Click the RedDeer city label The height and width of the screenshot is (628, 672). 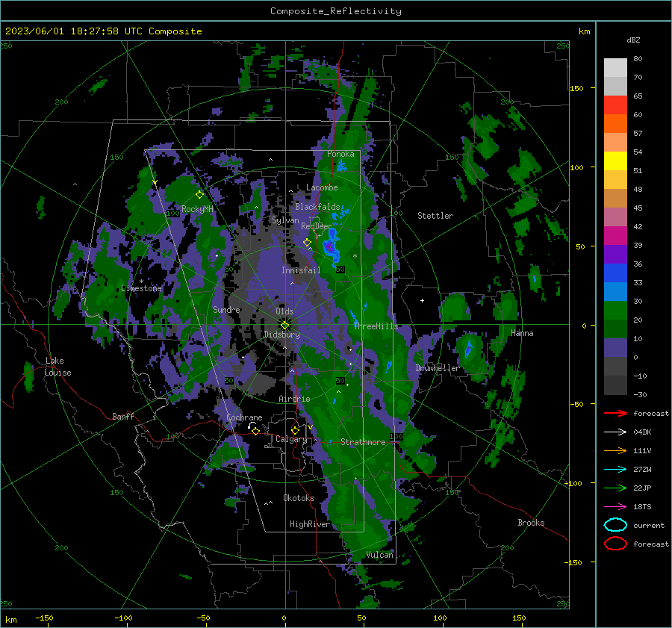click(317, 226)
